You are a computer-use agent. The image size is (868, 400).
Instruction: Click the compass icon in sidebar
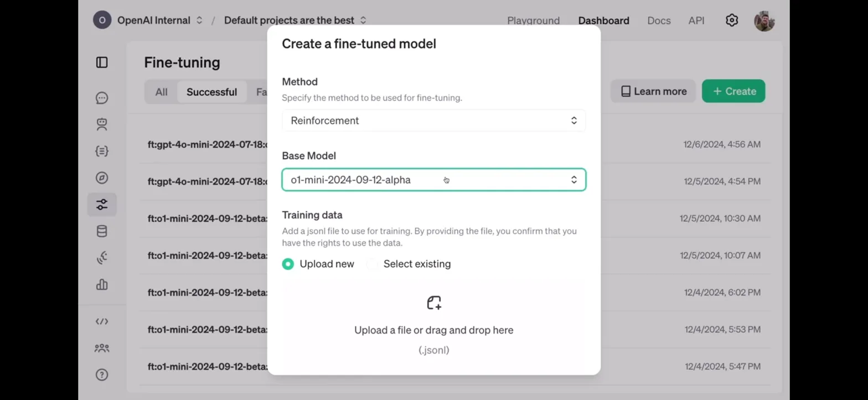coord(102,178)
